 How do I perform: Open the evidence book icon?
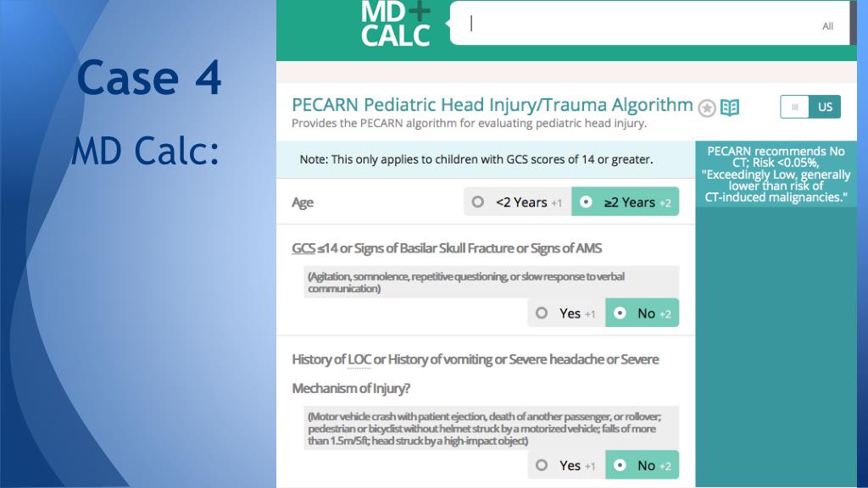pos(730,108)
